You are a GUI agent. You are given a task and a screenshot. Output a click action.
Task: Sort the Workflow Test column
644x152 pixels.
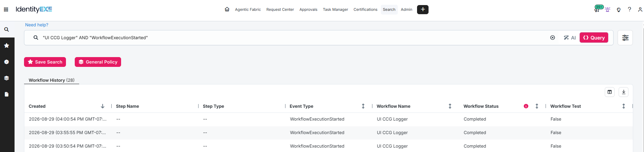624,106
